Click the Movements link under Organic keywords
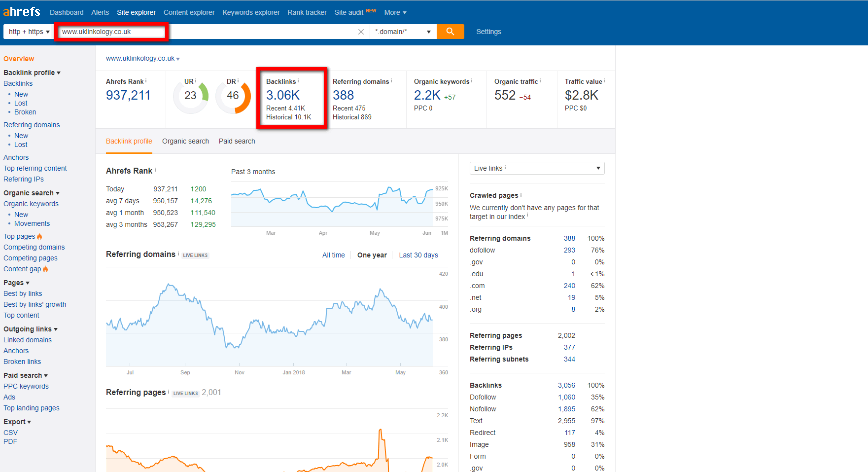 click(x=32, y=223)
